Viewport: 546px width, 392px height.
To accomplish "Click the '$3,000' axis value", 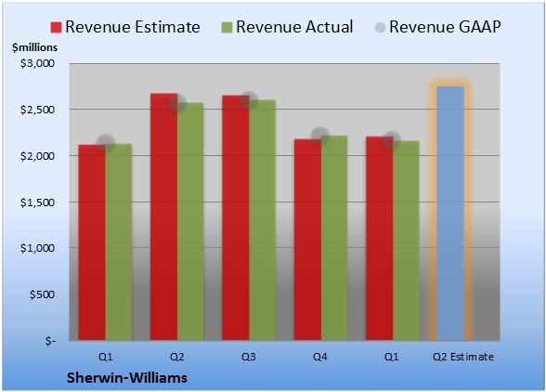I will coord(37,63).
